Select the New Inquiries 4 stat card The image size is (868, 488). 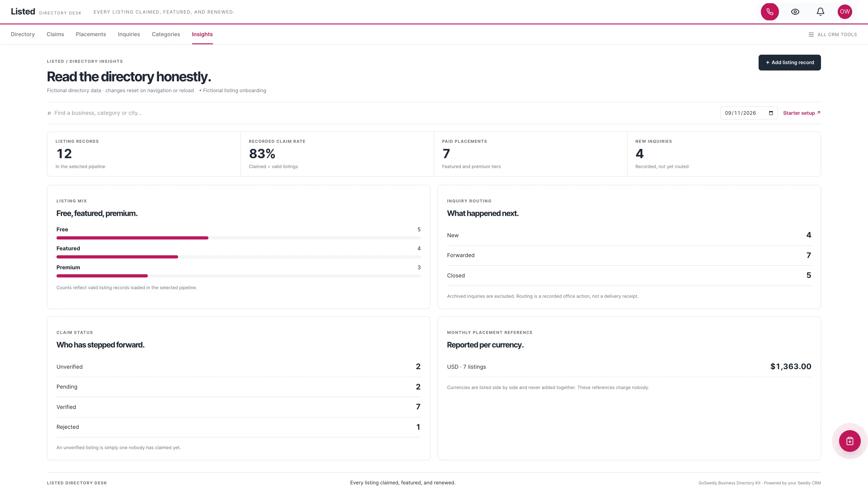[x=724, y=154]
